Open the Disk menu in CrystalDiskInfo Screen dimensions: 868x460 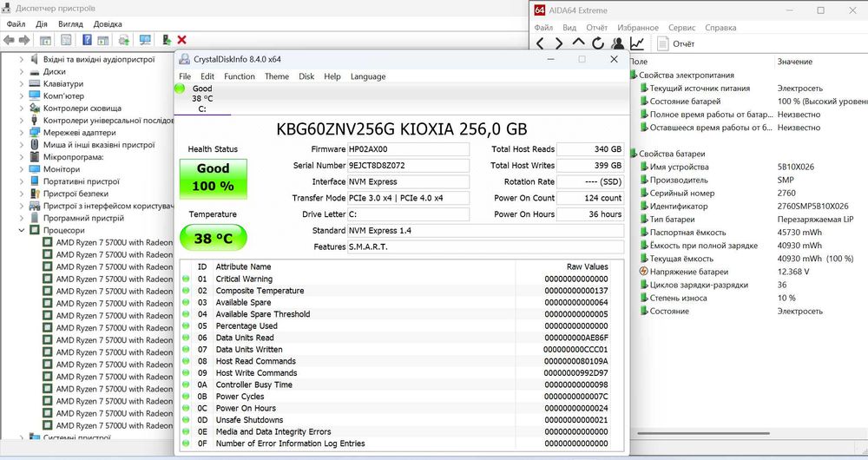pyautogui.click(x=306, y=76)
